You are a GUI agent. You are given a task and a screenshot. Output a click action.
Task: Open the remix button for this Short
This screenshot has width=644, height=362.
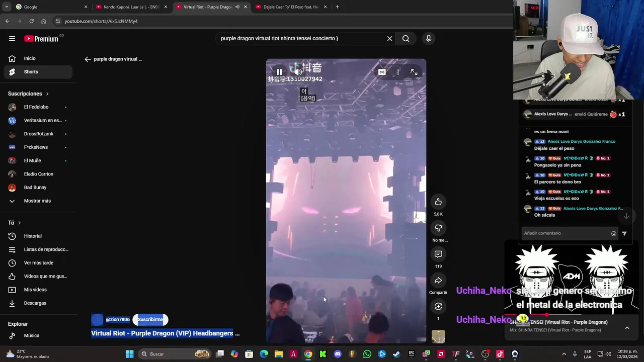tap(438, 306)
